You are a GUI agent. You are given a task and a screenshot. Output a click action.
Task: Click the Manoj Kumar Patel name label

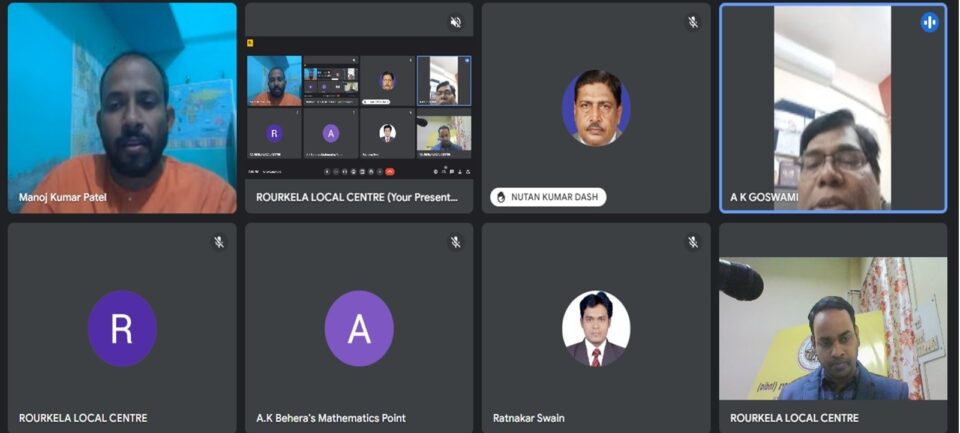[62, 197]
